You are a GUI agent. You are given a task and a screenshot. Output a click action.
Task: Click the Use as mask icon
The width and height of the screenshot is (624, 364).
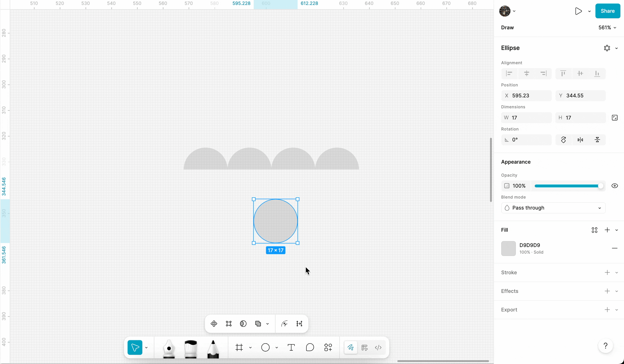[x=243, y=324]
